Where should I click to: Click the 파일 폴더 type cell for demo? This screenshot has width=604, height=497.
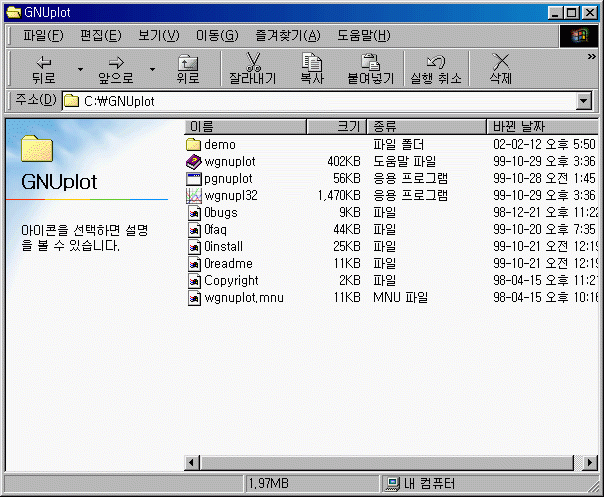(398, 144)
